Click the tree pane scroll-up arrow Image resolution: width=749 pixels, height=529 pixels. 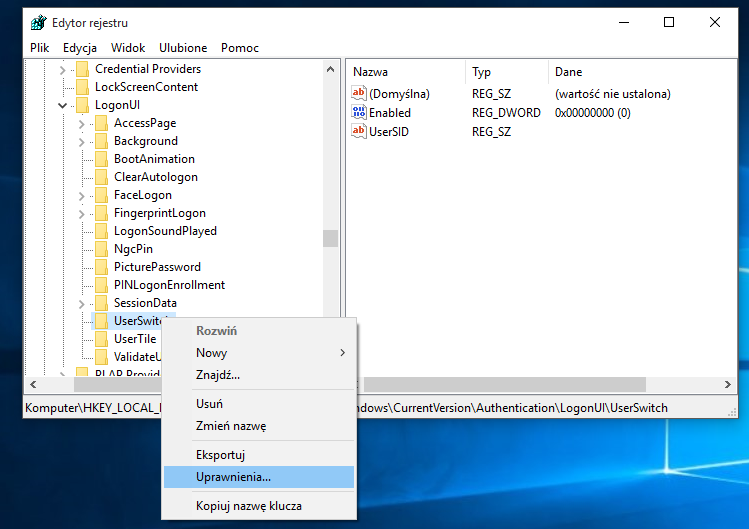[x=330, y=69]
